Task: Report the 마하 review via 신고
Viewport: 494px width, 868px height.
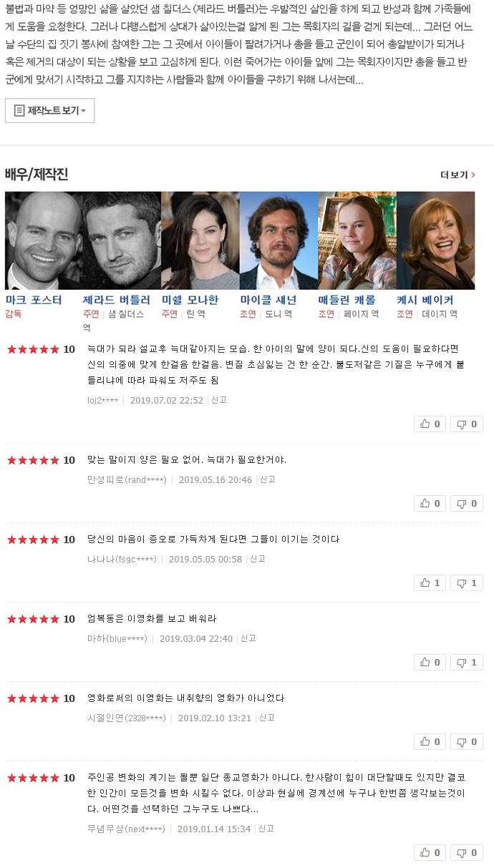Action: (x=248, y=638)
